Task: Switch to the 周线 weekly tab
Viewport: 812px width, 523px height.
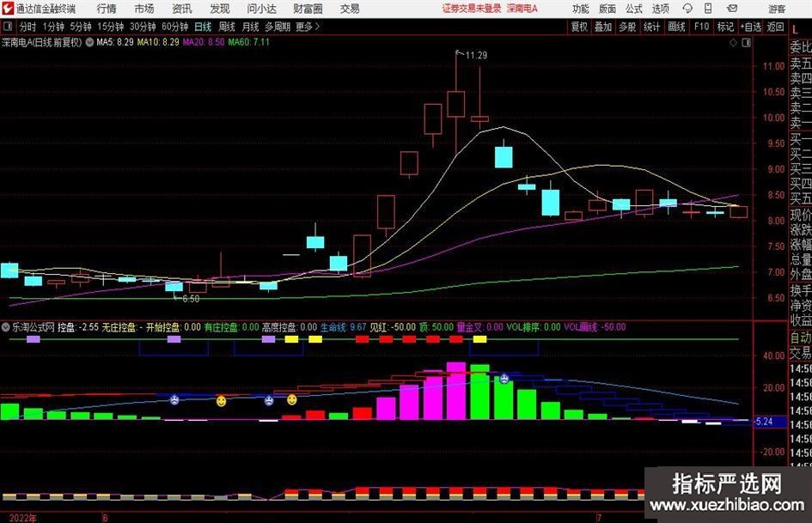Action: 227,27
